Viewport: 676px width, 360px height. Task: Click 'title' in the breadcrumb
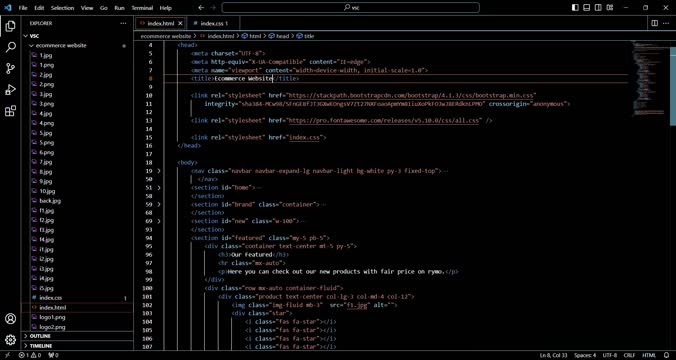coord(309,36)
